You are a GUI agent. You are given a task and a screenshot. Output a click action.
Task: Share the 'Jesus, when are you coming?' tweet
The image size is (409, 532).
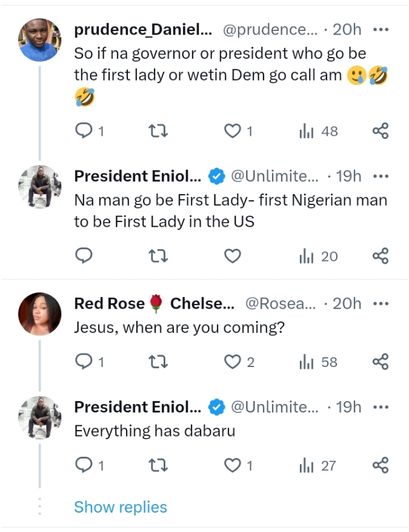380,362
